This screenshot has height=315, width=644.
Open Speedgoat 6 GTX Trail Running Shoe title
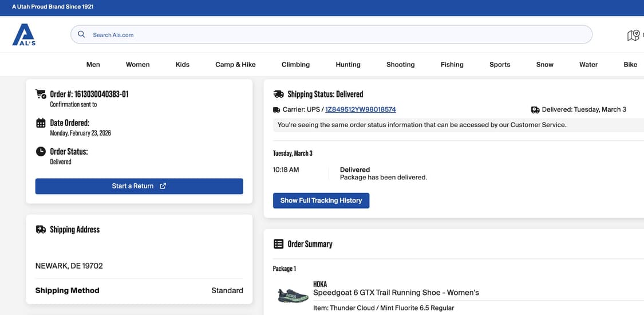point(396,293)
